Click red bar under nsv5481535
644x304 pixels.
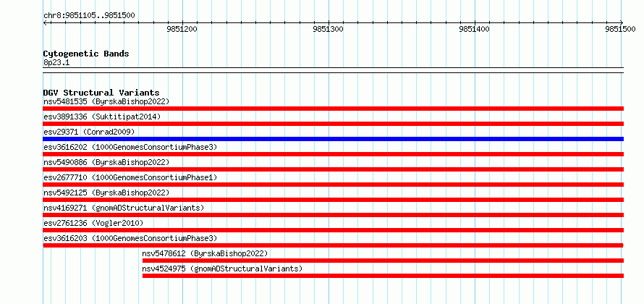[333, 109]
